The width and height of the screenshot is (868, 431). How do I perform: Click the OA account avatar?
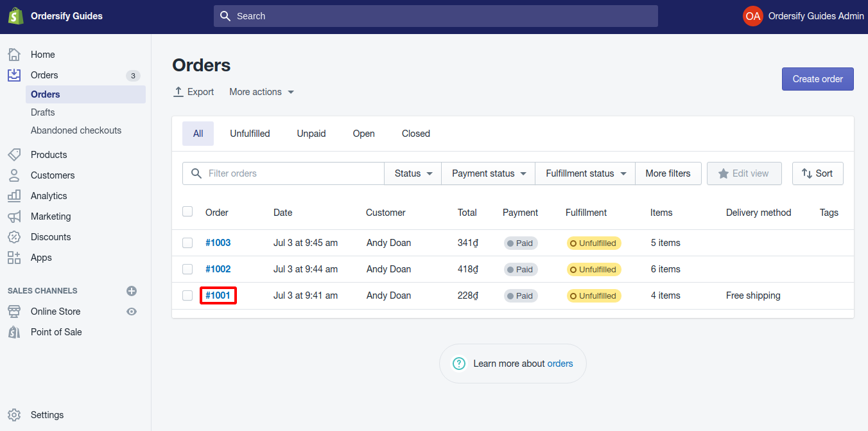click(x=753, y=16)
